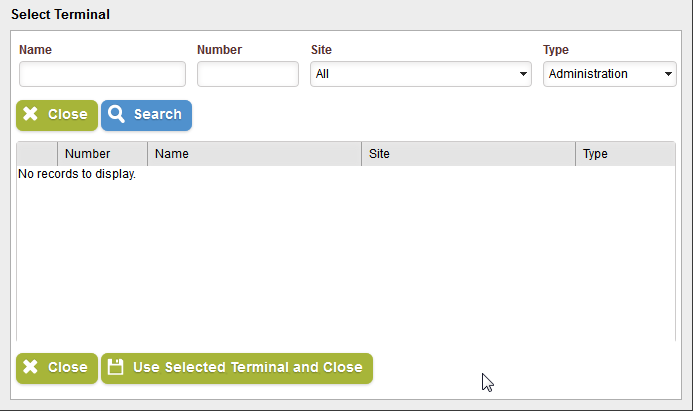Focus the Name text field
The width and height of the screenshot is (693, 411).
pyautogui.click(x=102, y=74)
